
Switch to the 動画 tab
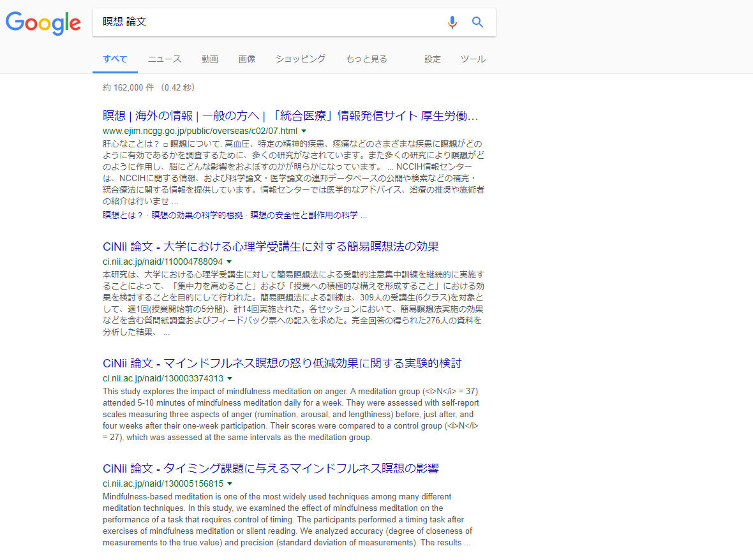tap(210, 59)
